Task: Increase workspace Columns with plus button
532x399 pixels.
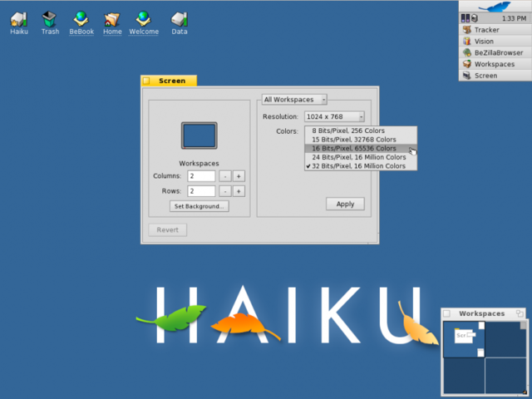Action: pyautogui.click(x=239, y=176)
